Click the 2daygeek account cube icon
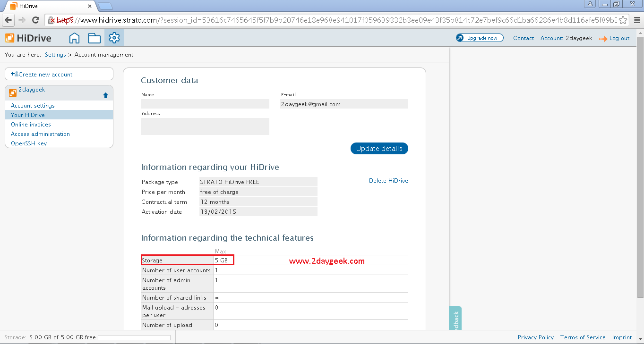644x344 pixels. coord(13,93)
